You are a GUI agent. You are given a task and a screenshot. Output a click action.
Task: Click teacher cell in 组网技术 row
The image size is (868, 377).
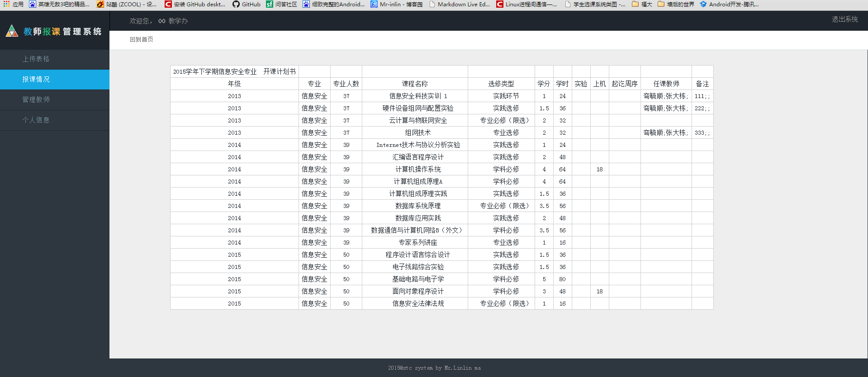666,132
